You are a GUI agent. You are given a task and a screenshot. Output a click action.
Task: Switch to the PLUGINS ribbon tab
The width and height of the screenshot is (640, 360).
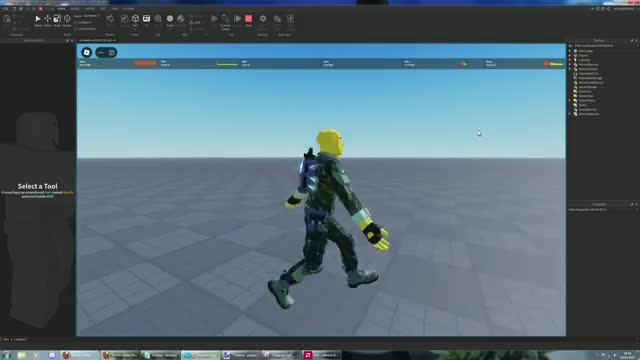(x=128, y=9)
